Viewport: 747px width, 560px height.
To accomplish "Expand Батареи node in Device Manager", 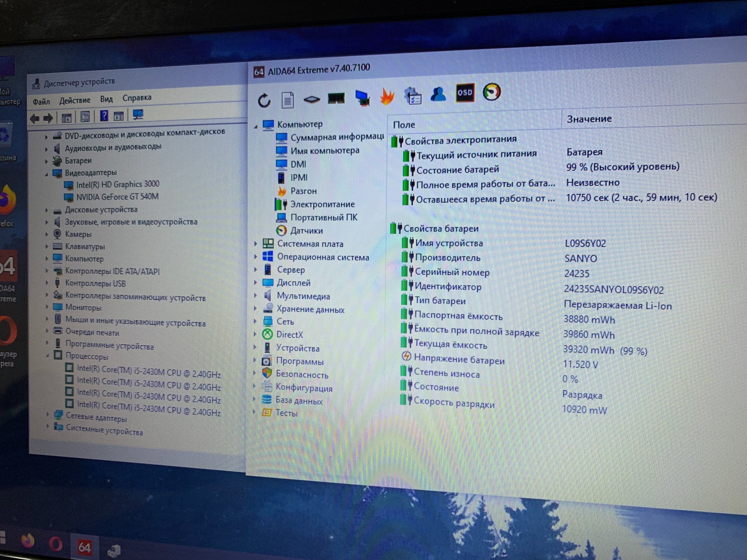I will (x=46, y=162).
